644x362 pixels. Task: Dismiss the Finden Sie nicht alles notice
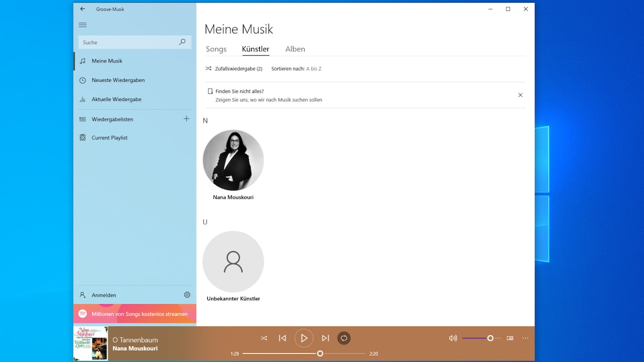[520, 95]
